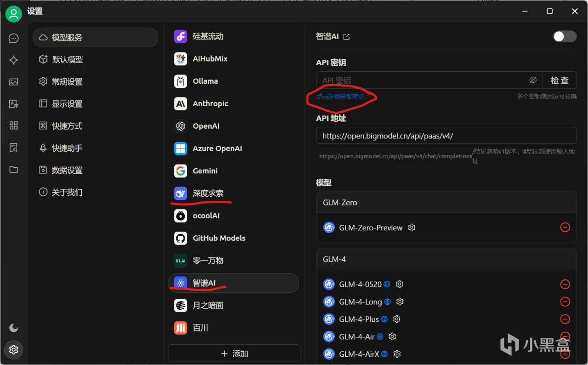Remove the GLM-4-Plus model

point(565,319)
